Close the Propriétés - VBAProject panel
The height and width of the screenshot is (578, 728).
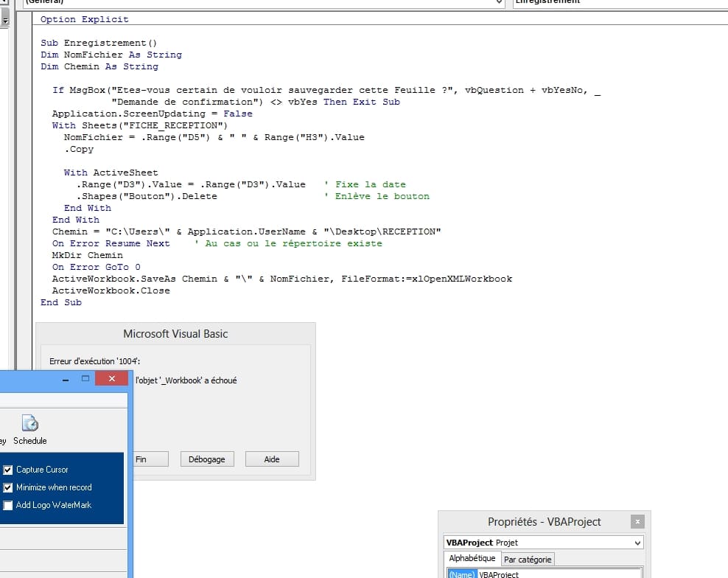(x=637, y=522)
